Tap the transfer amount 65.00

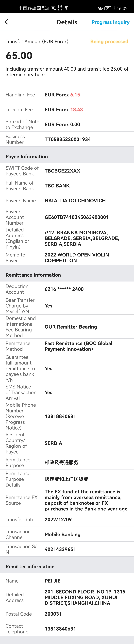tap(19, 56)
